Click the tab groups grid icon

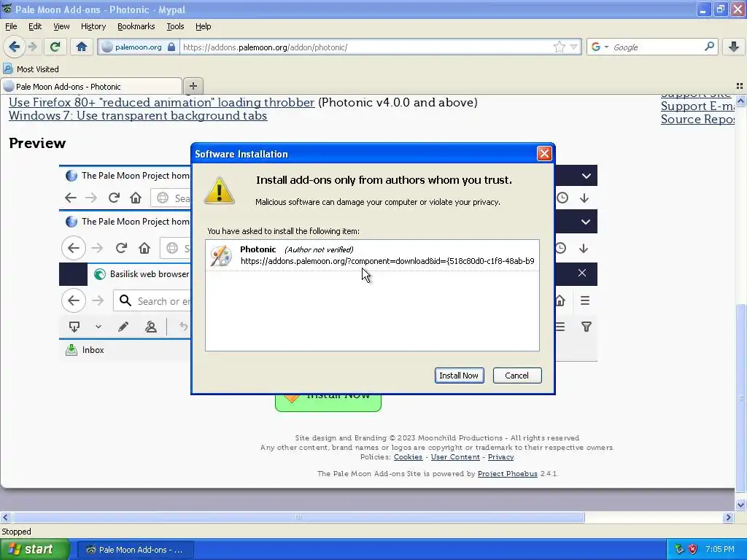click(x=740, y=86)
